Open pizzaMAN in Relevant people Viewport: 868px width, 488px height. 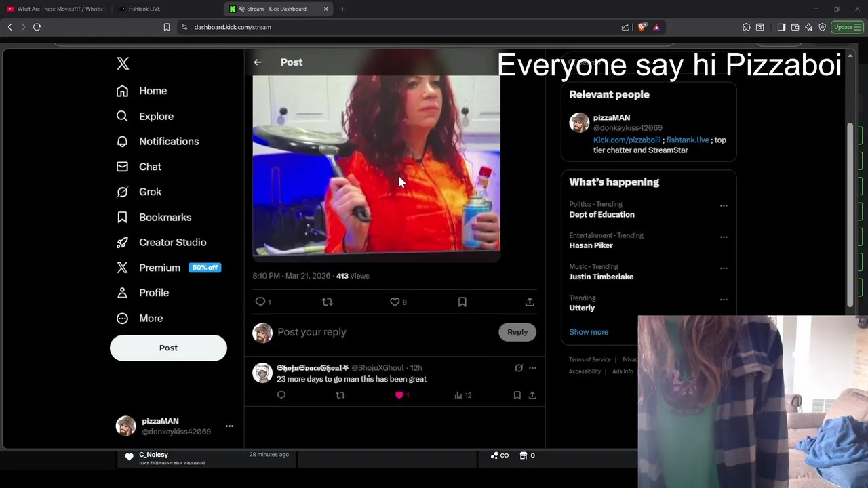612,118
